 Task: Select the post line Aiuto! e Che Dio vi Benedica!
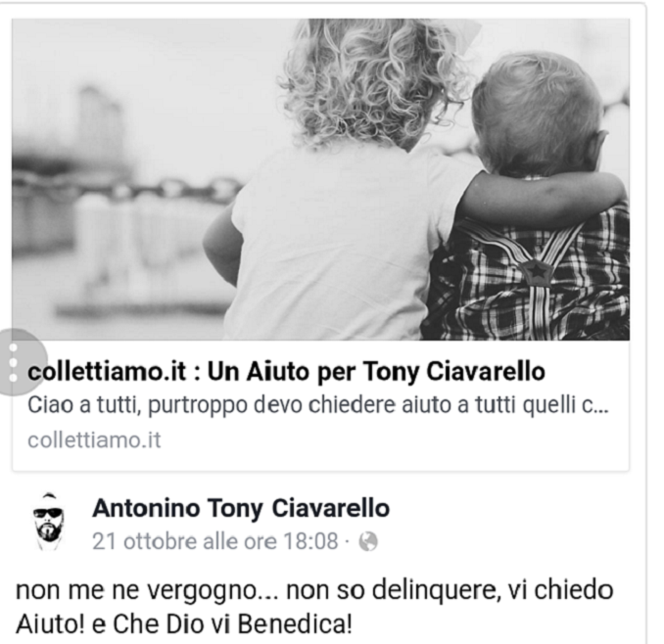(184, 624)
